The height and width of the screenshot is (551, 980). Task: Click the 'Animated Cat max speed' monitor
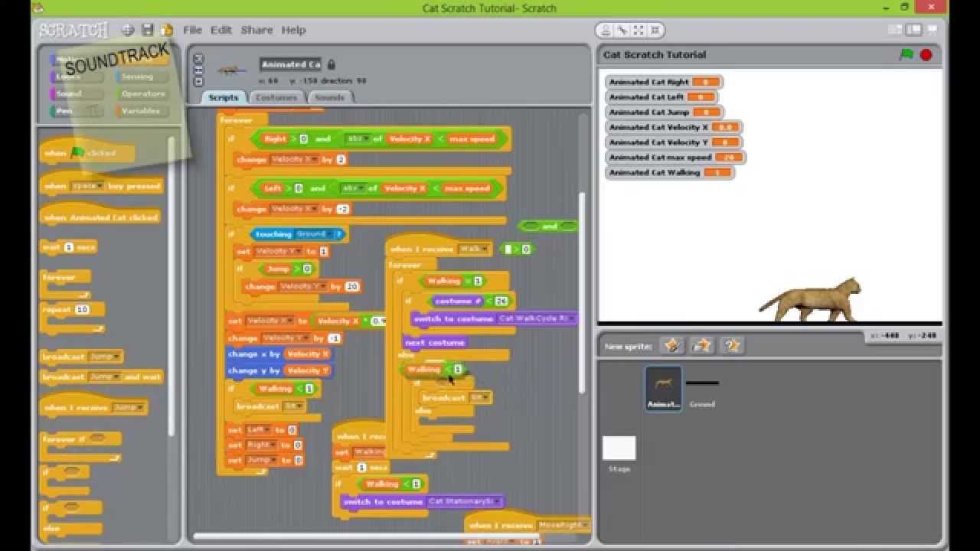(x=675, y=157)
